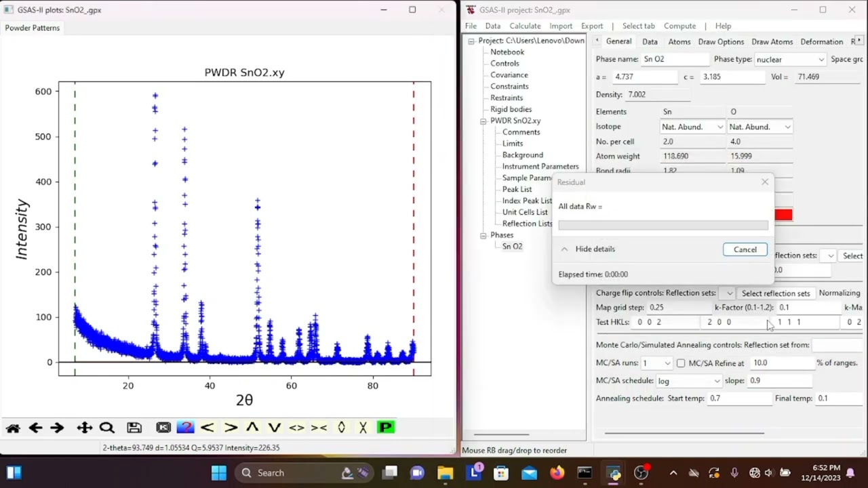Activate the zoom magnifier tool

click(x=106, y=428)
